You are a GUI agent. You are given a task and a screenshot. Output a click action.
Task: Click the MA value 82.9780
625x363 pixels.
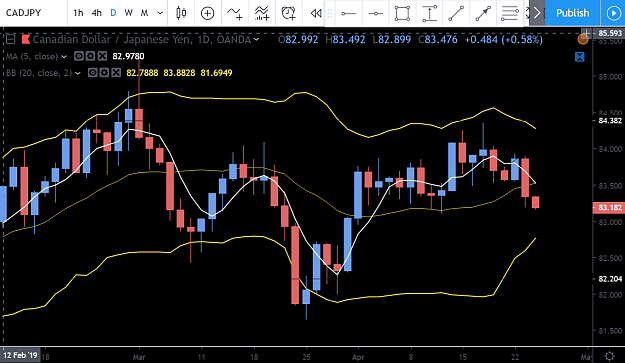[128, 56]
